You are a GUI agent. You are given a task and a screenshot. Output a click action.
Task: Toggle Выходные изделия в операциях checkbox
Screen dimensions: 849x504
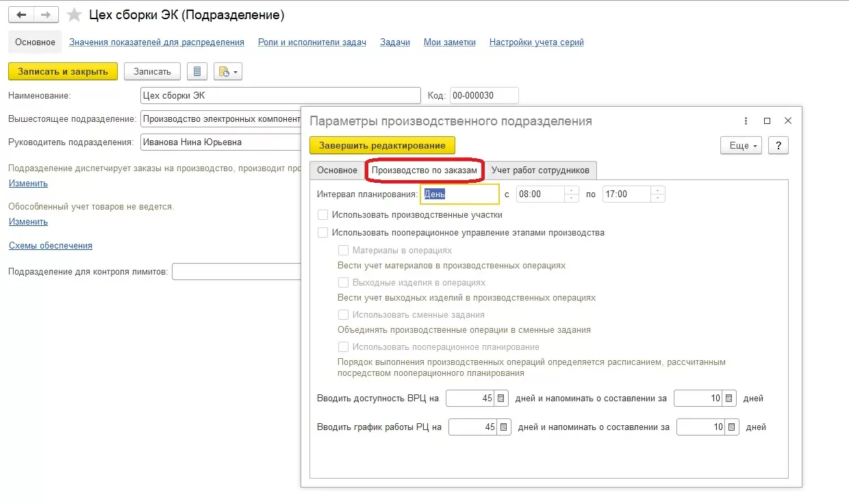(x=344, y=282)
